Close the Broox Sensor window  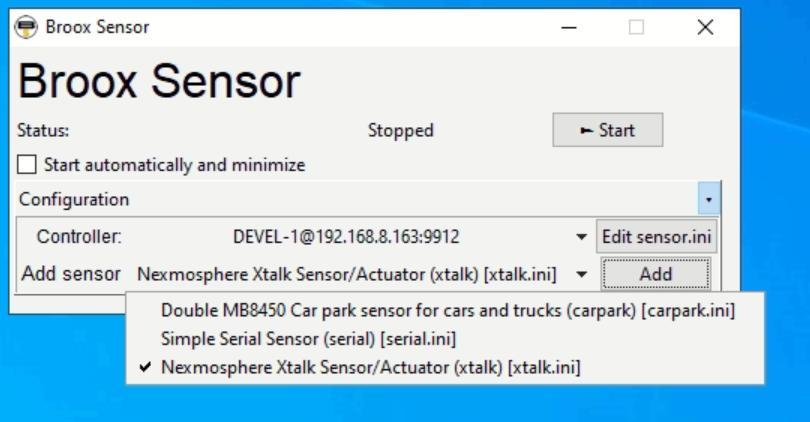pyautogui.click(x=705, y=27)
